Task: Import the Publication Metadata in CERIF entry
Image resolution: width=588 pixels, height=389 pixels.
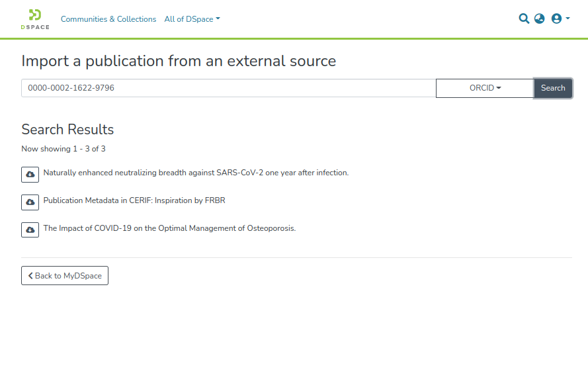Action: (x=30, y=202)
